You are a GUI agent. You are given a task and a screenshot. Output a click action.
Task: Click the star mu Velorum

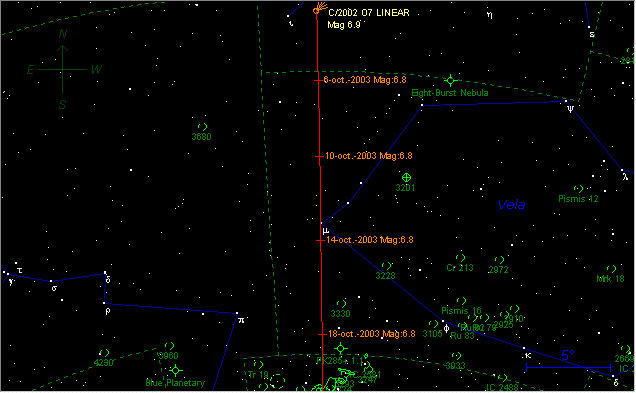click(x=322, y=223)
